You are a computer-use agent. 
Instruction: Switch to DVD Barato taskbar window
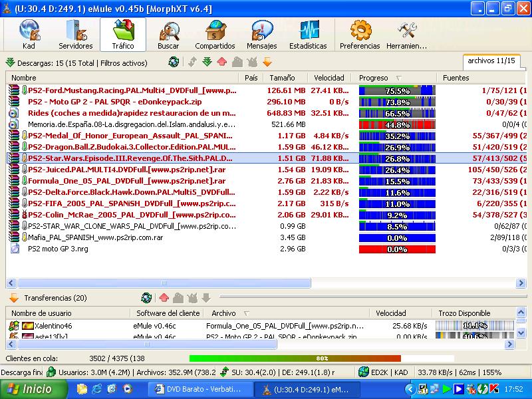201,389
